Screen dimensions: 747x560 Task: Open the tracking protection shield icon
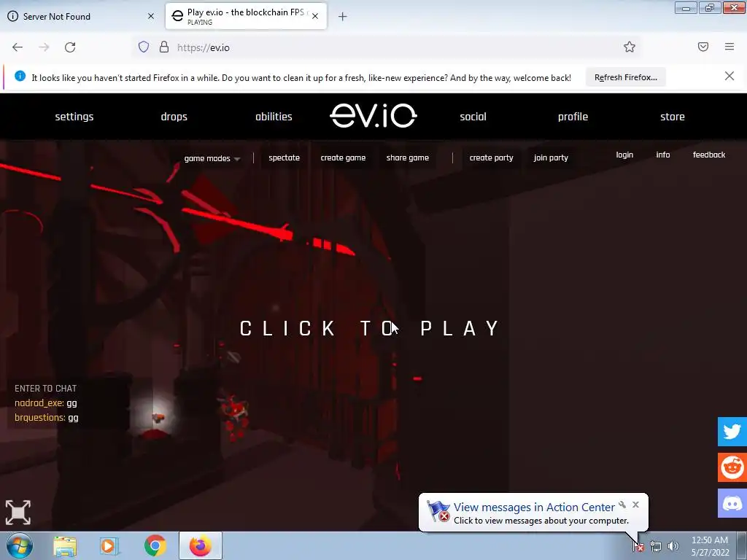pos(144,47)
